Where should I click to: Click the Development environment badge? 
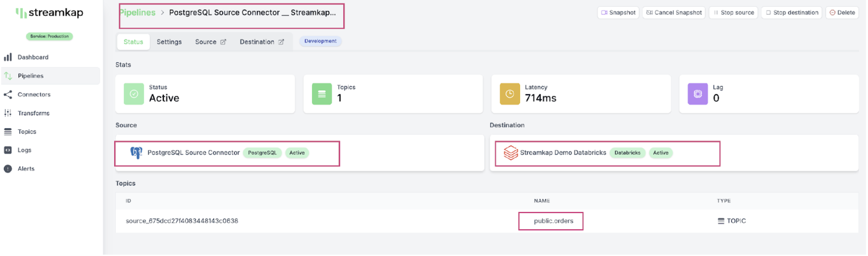[320, 41]
